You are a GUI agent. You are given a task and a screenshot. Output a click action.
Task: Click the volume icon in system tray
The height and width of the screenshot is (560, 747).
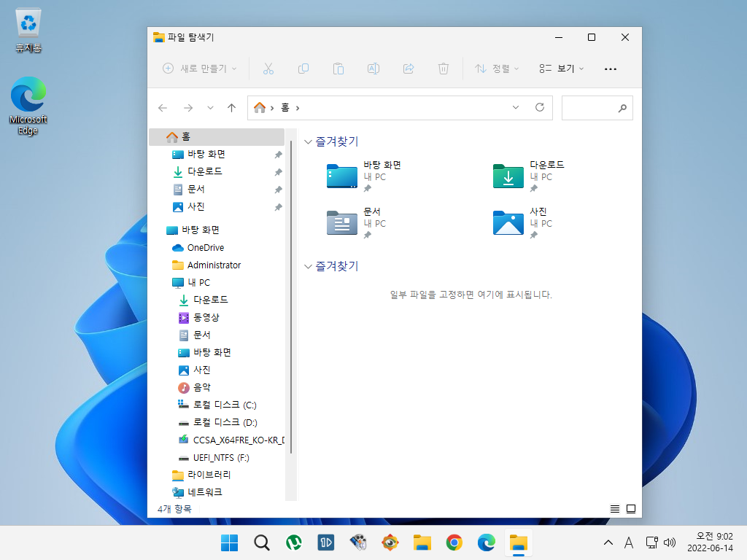670,542
